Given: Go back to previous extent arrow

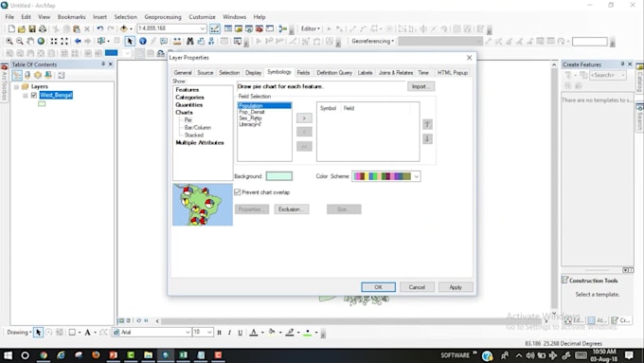Looking at the screenshot, I should point(78,41).
